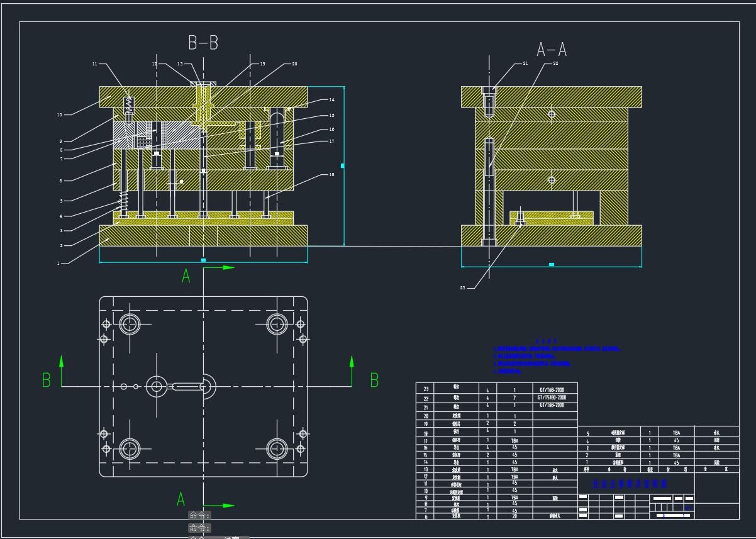The image size is (756, 539).
Task: Select leader number 15 beside B-B view
Action: [x=331, y=116]
